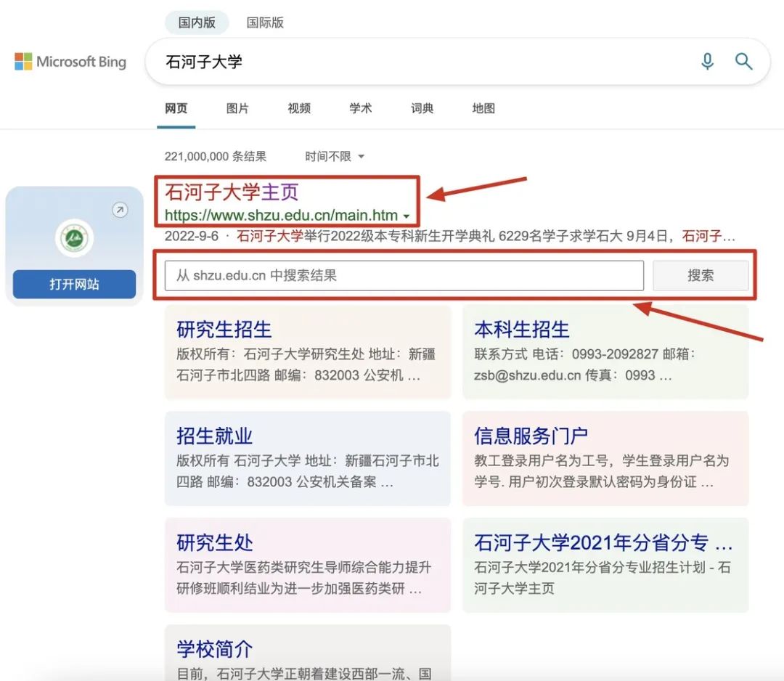Open the 视频 tab

point(299,108)
